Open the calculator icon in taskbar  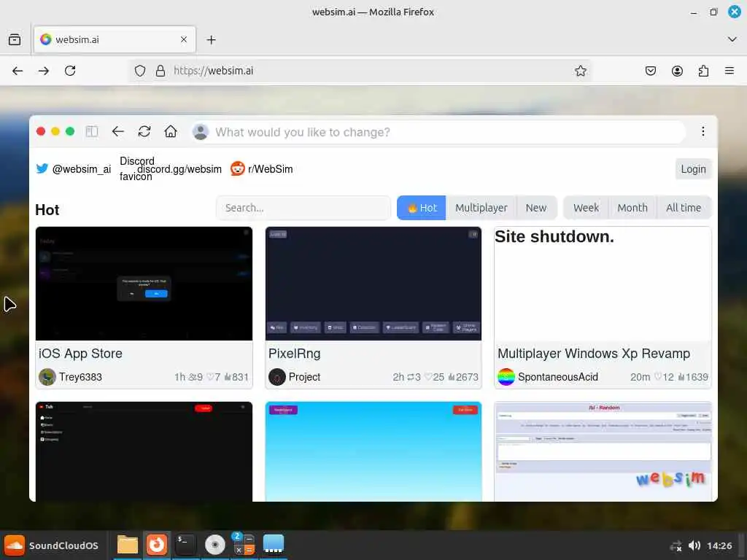(x=244, y=544)
